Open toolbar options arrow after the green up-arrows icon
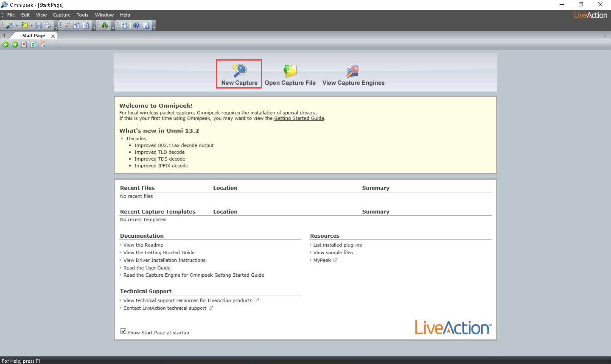 113,28
